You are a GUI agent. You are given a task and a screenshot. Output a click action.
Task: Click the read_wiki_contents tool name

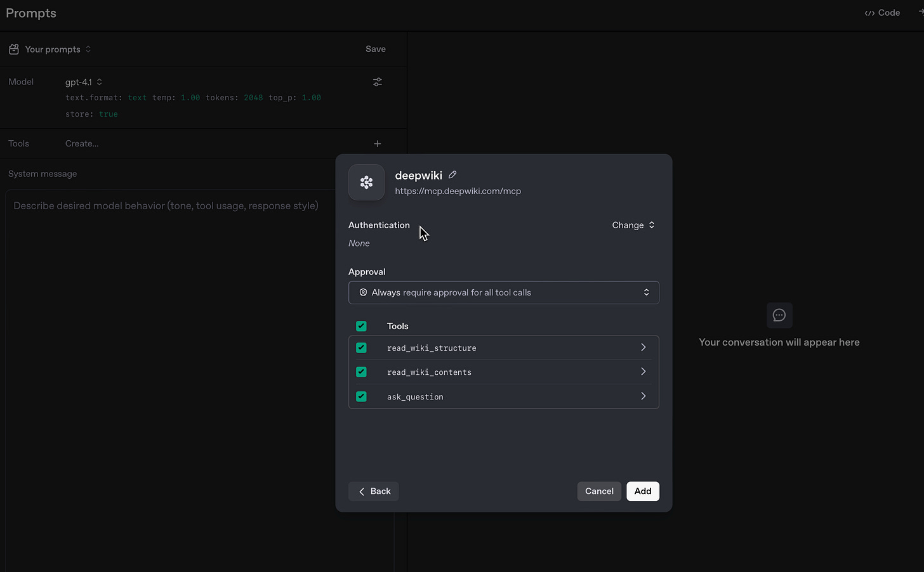[429, 372]
